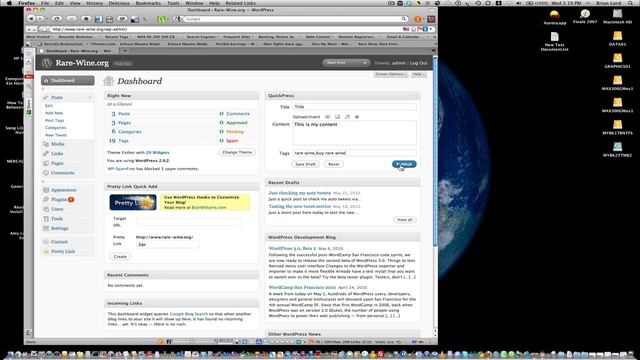Open Dashboard in the admin sidebar
This screenshot has height=360, width=640.
pos(67,80)
